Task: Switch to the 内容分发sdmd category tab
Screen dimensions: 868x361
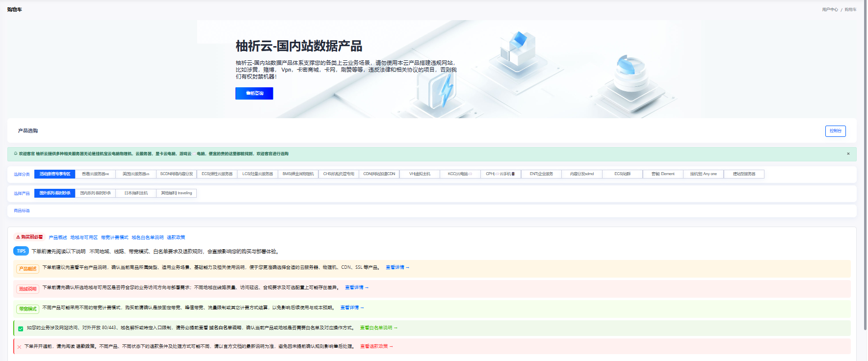Action: pos(582,174)
